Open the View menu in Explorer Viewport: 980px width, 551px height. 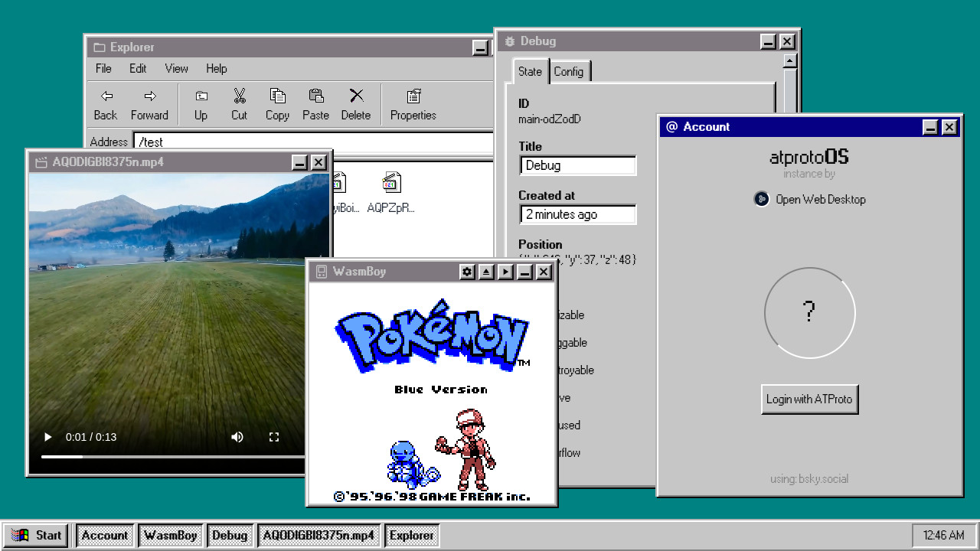(176, 68)
